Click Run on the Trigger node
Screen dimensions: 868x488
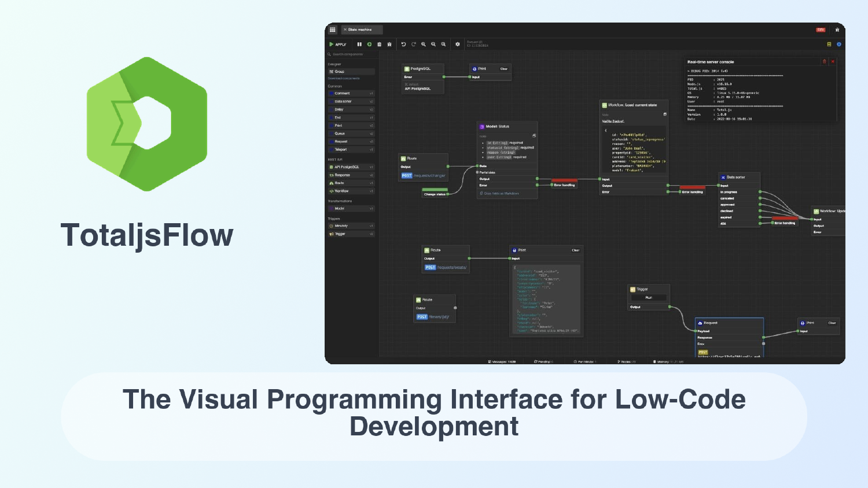tap(649, 298)
